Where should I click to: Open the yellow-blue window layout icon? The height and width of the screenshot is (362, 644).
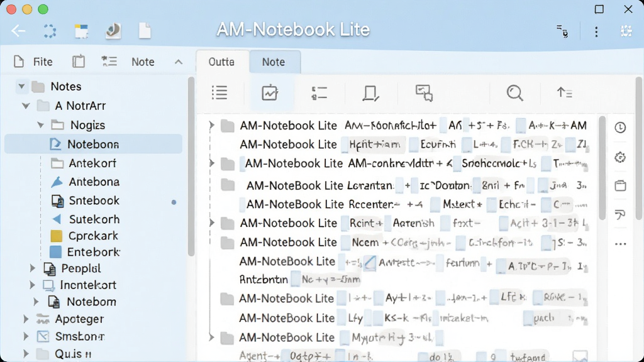pyautogui.click(x=81, y=31)
